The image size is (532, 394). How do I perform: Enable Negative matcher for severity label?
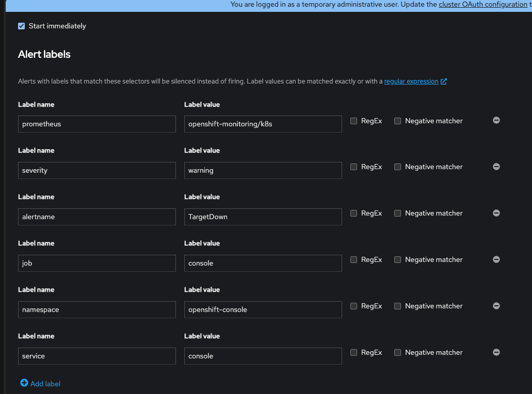(397, 167)
